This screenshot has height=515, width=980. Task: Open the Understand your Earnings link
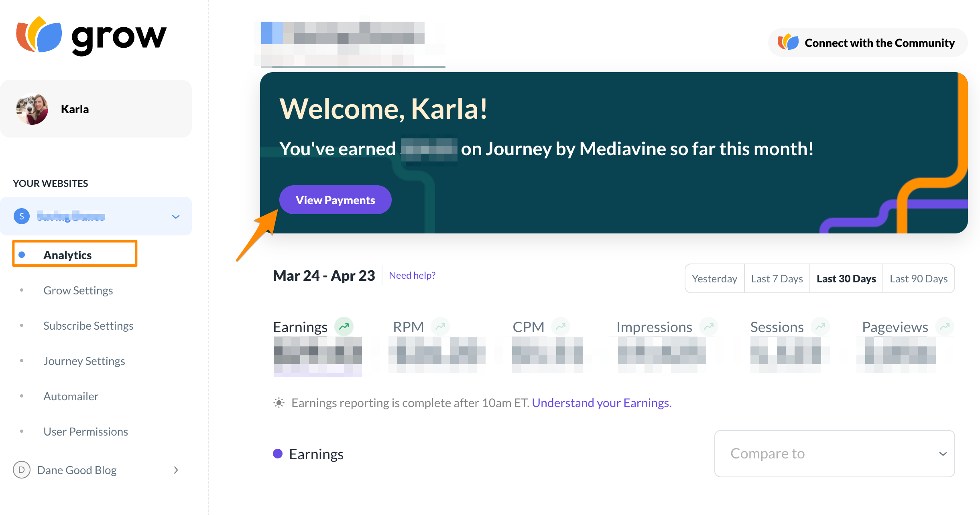pos(601,403)
